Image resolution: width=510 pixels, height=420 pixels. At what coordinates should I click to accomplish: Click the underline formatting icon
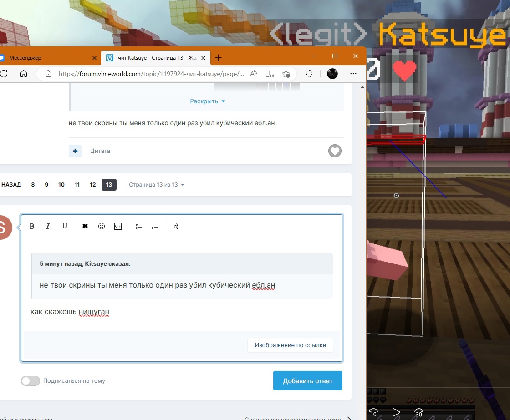tap(65, 226)
